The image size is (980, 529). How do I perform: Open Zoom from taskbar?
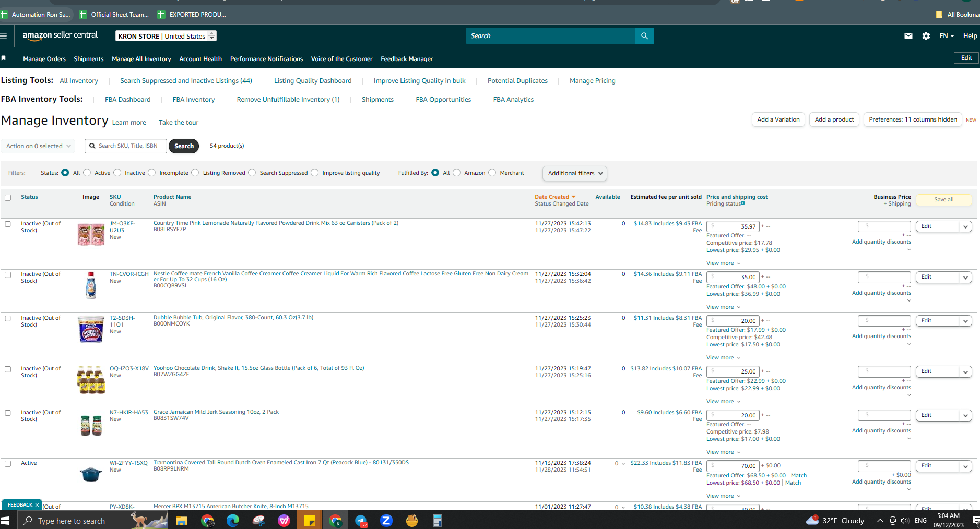pyautogui.click(x=386, y=521)
